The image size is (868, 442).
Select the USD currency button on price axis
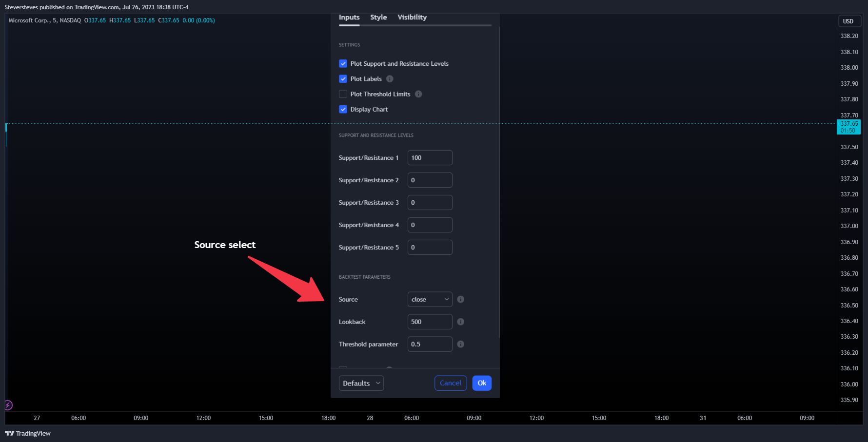(849, 21)
